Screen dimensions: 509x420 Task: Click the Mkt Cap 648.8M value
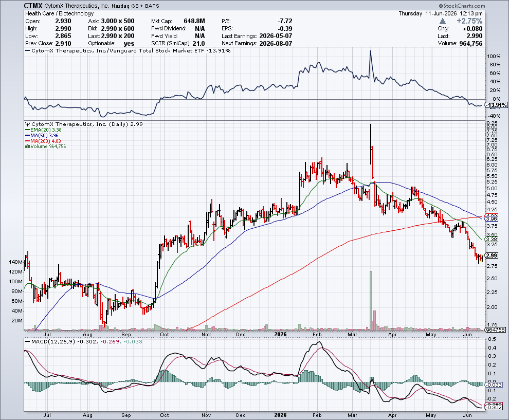click(194, 21)
